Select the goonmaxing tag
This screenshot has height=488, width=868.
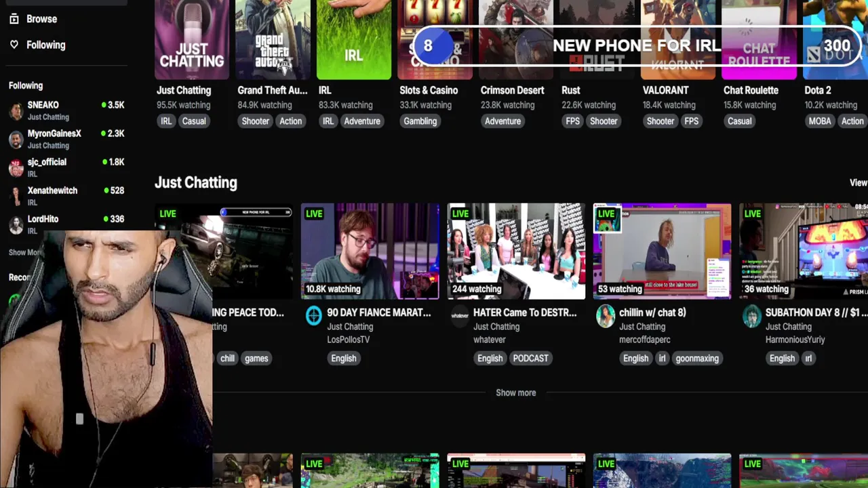coord(697,359)
